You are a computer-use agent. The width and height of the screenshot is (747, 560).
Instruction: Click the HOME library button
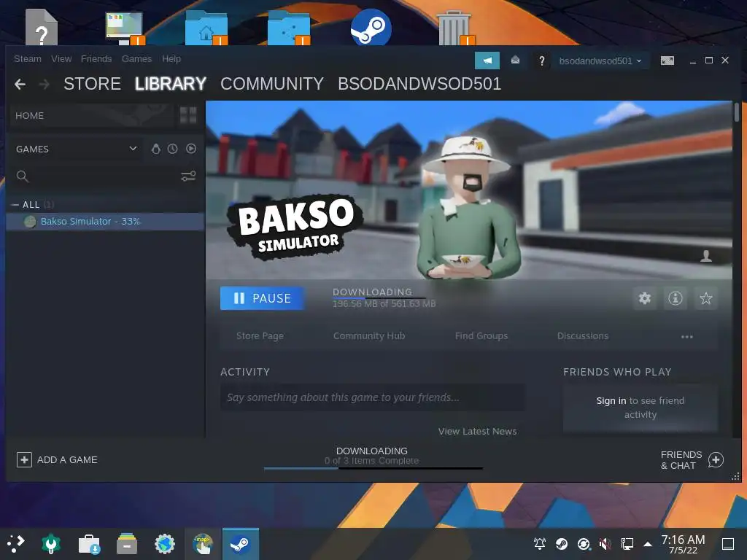click(92, 115)
